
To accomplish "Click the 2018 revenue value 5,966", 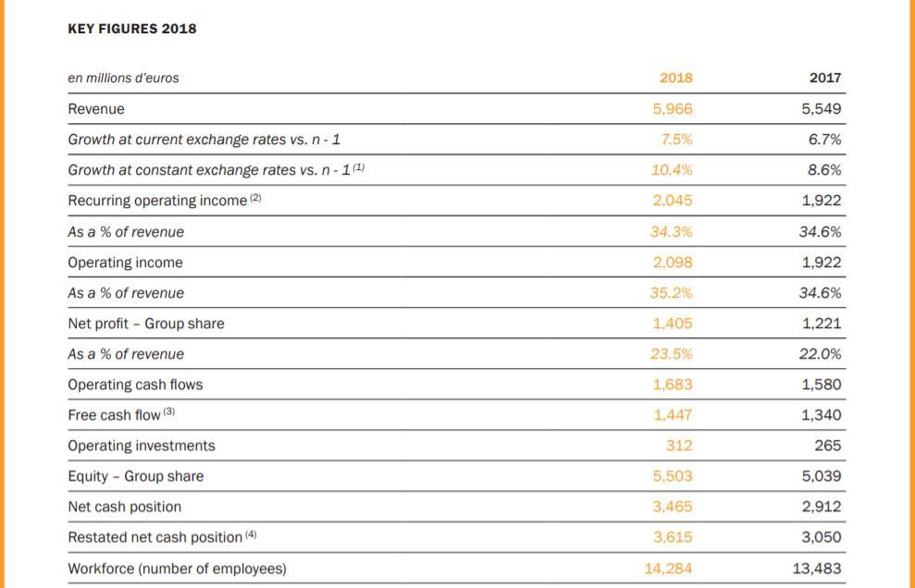I will pyautogui.click(x=673, y=109).
